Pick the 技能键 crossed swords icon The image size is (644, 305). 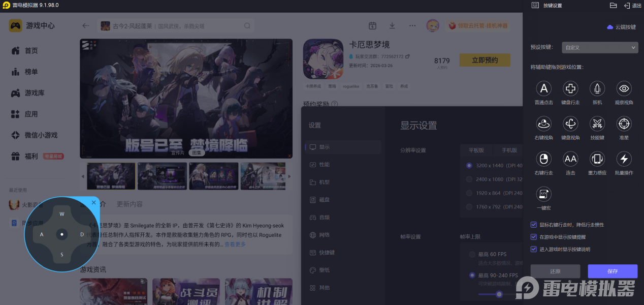(597, 124)
